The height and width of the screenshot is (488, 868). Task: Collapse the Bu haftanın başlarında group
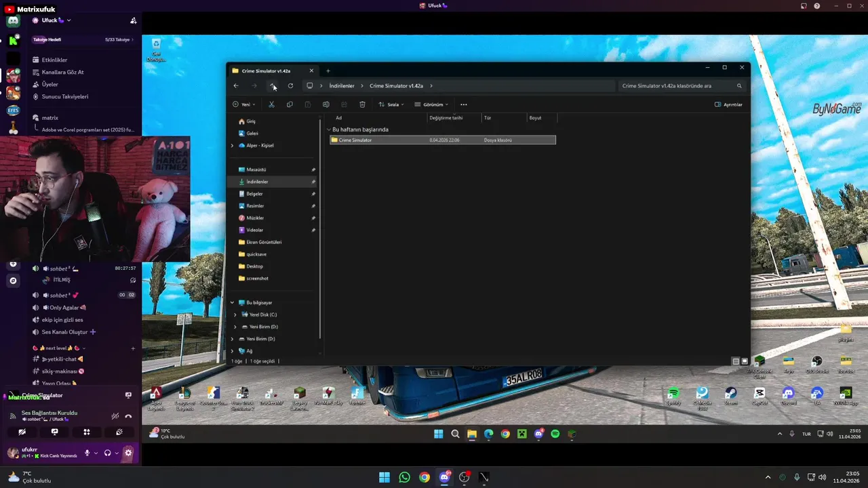(x=329, y=129)
